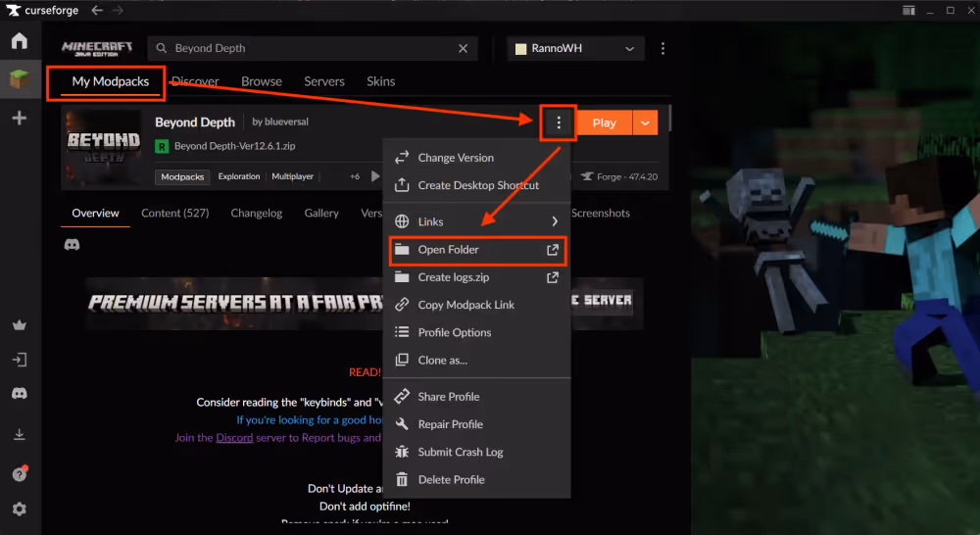Image resolution: width=980 pixels, height=535 pixels.
Task: Switch to the Browse tab
Action: pyautogui.click(x=262, y=82)
